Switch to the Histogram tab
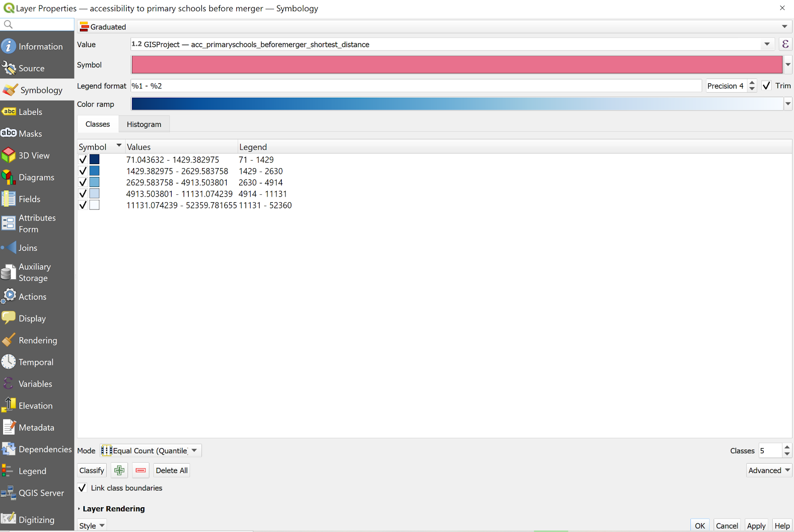Viewport: 794px width, 532px height. coord(144,124)
